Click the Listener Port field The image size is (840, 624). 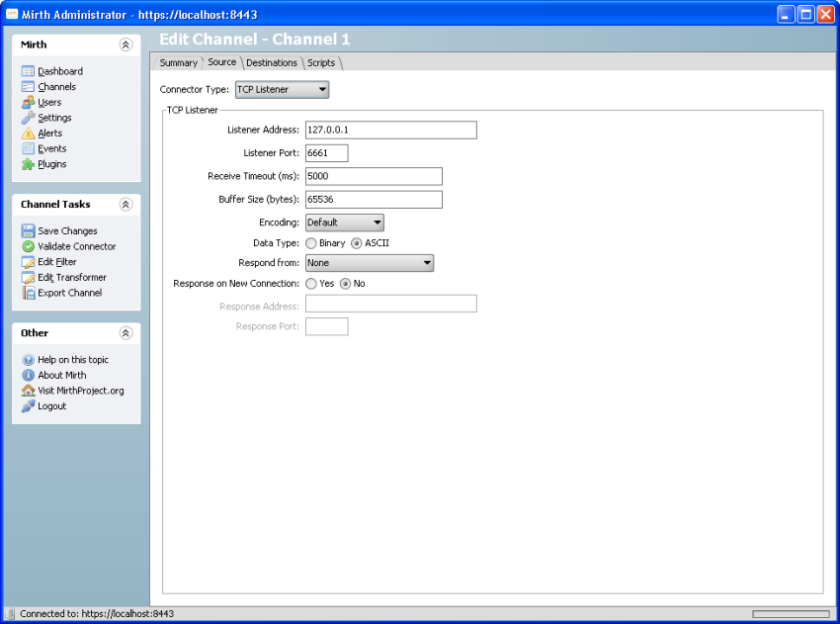[x=327, y=153]
